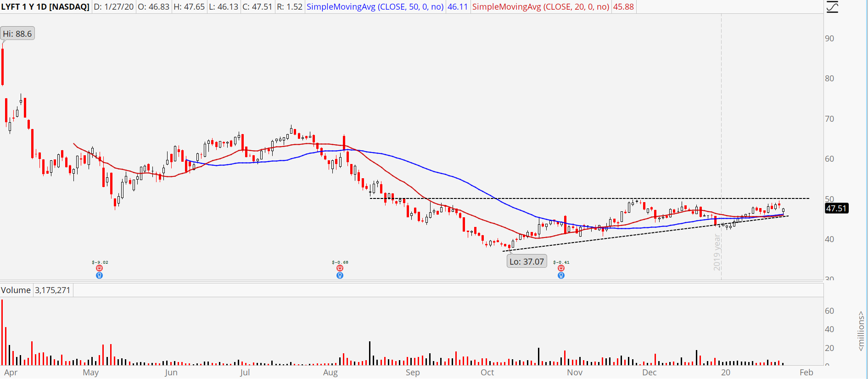The width and height of the screenshot is (868, 379).
Task: Click the blue lightbulb icon below $-0.68
Action: [x=340, y=276]
